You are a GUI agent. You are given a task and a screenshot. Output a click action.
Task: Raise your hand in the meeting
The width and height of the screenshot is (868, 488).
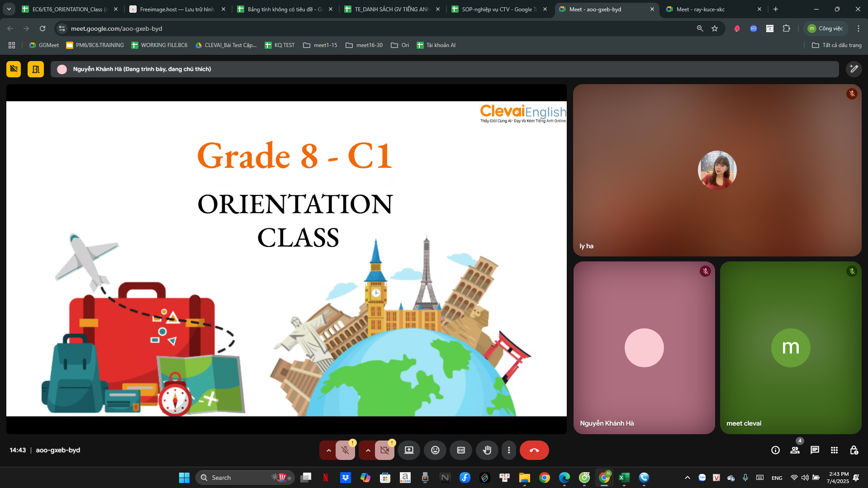(487, 450)
